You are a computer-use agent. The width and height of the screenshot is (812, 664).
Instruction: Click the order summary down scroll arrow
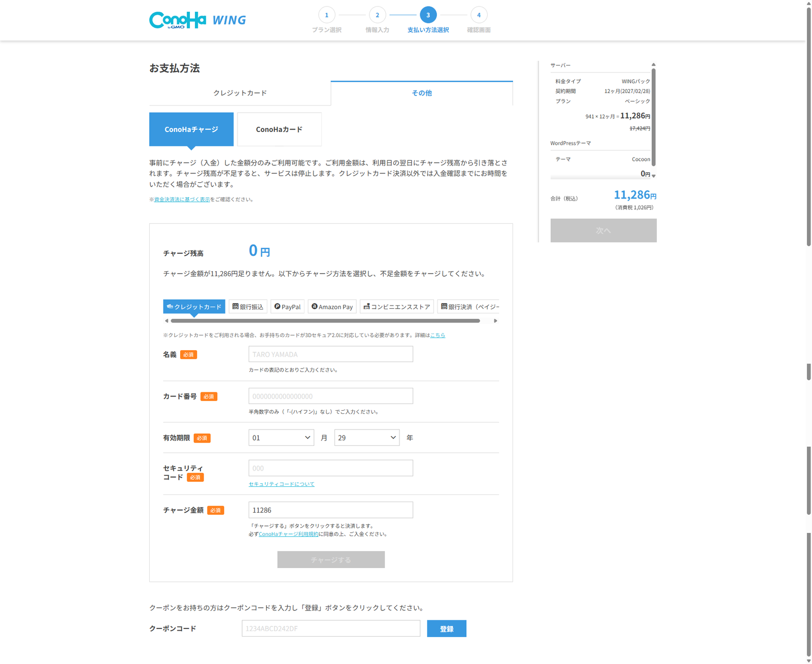coord(654,176)
